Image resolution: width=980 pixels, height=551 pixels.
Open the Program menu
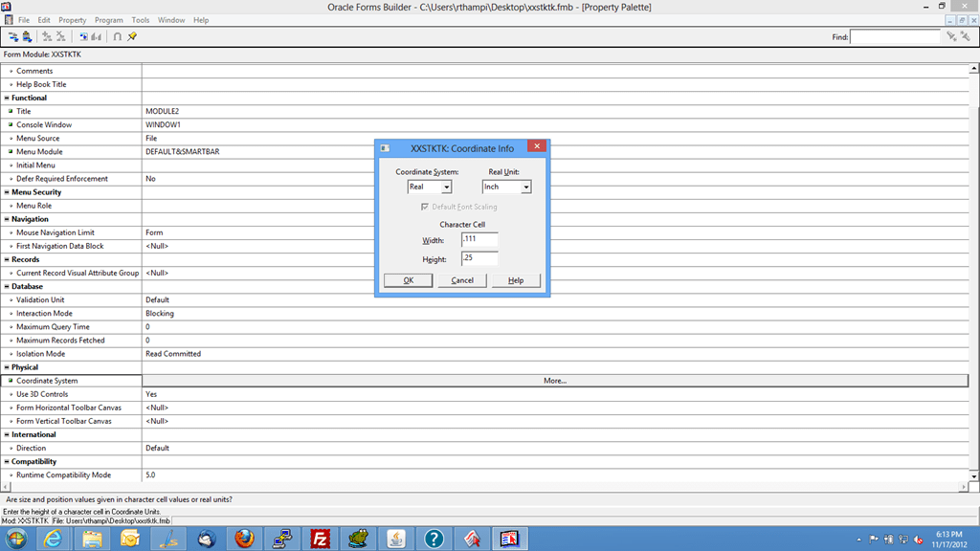(x=109, y=20)
